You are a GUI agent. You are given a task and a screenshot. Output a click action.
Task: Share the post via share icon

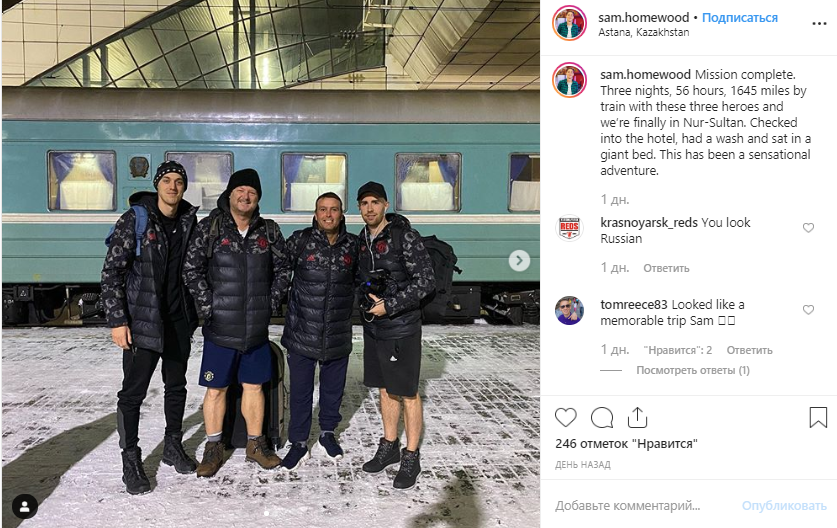[637, 417]
